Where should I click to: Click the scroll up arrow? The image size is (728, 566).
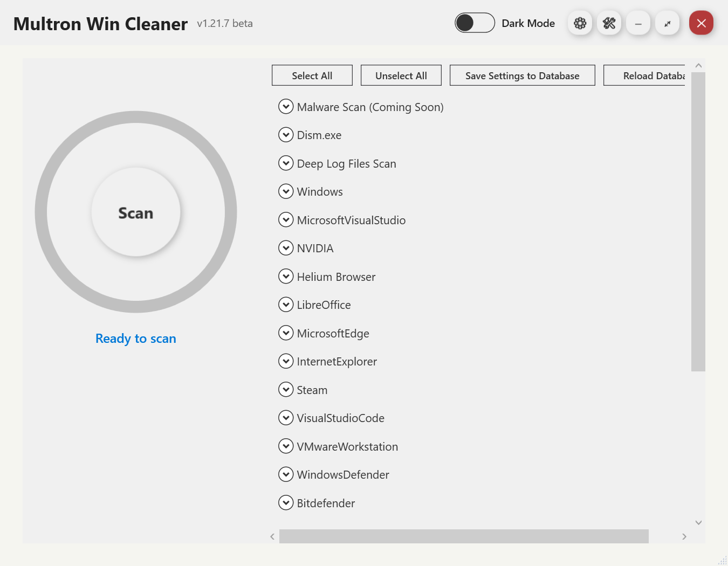pos(698,65)
